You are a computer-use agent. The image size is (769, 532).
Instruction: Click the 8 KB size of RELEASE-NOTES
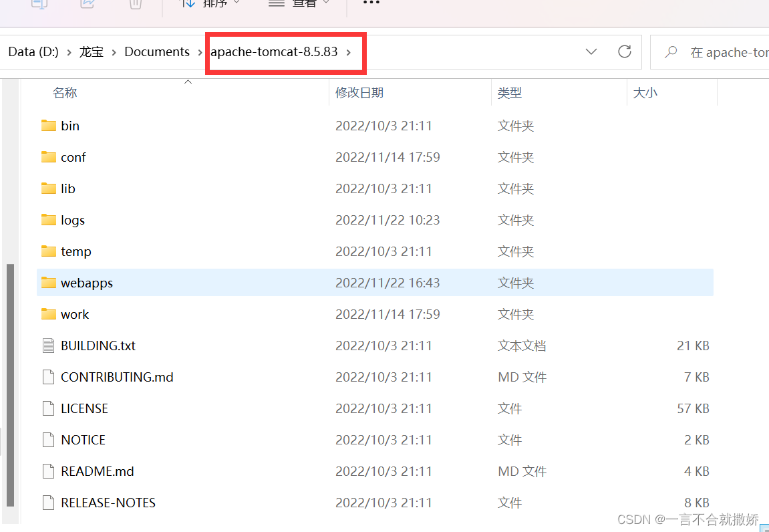697,503
